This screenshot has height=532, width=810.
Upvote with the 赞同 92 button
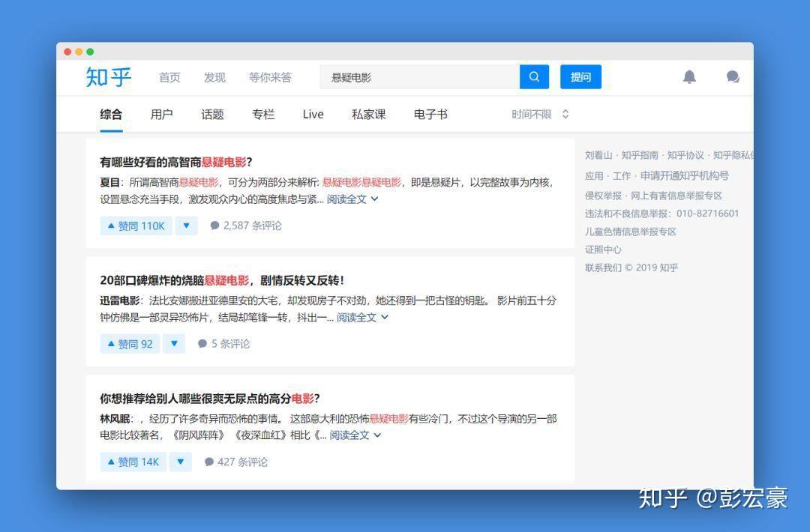click(130, 344)
